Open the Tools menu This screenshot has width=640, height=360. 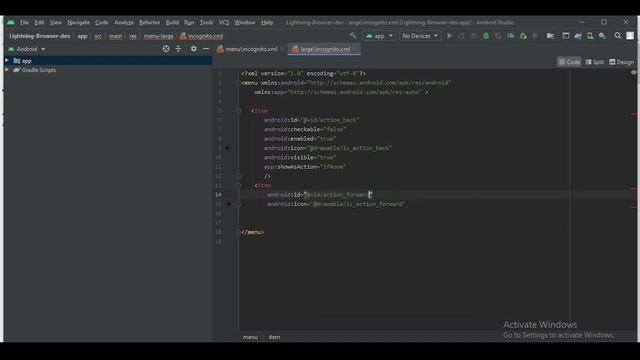point(207,22)
